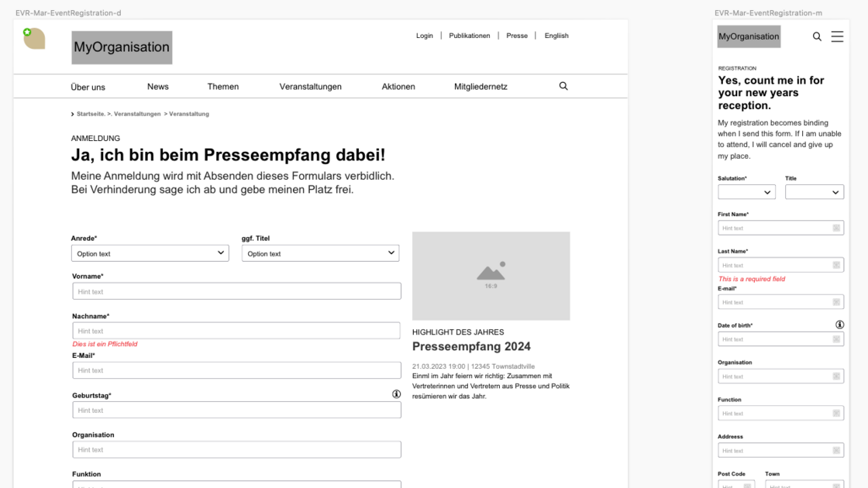Clear the First Name field icon
The height and width of the screenshot is (488, 868).
pos(836,228)
